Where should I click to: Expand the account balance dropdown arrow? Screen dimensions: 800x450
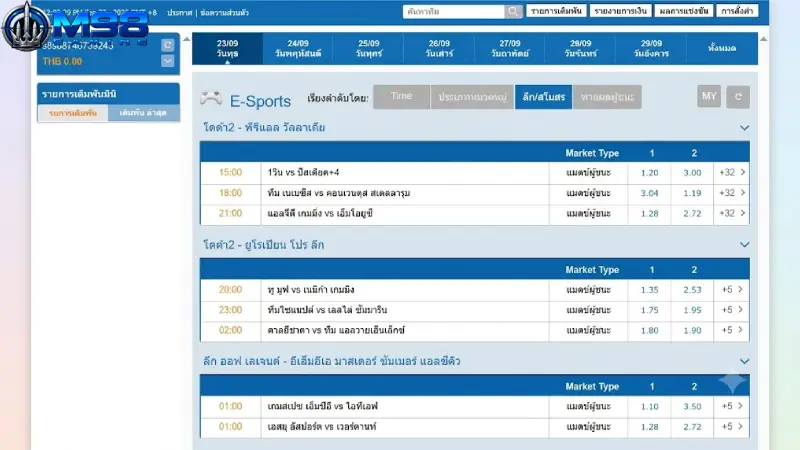click(167, 61)
